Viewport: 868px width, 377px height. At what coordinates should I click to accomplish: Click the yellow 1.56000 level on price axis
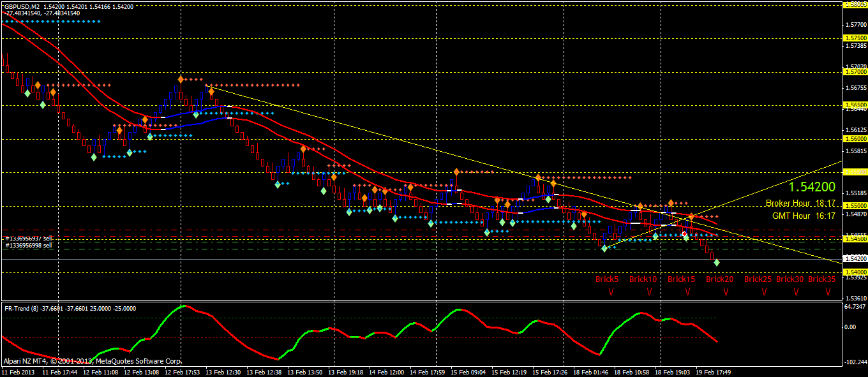[855, 138]
